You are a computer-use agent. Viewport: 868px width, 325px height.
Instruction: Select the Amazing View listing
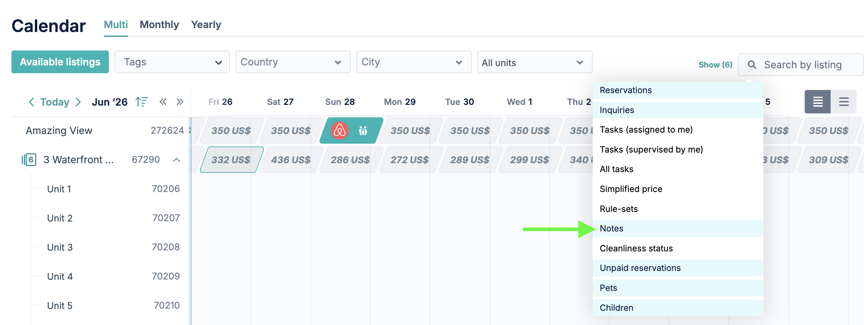point(59,130)
